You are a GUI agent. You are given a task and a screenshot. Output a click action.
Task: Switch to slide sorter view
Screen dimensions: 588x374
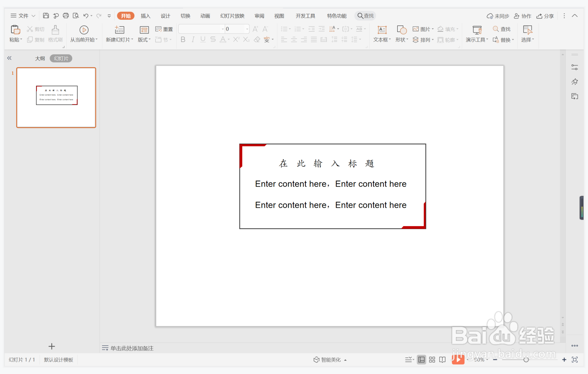click(432, 360)
